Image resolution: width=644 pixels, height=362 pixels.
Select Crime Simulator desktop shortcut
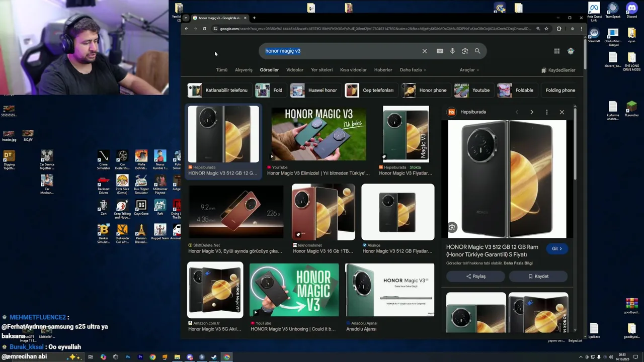(103, 160)
